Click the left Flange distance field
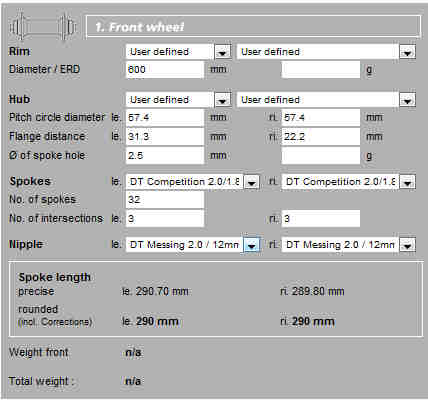 point(165,137)
